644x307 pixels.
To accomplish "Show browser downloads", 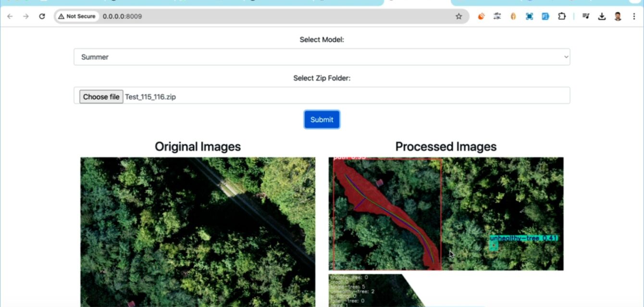I will 602,16.
